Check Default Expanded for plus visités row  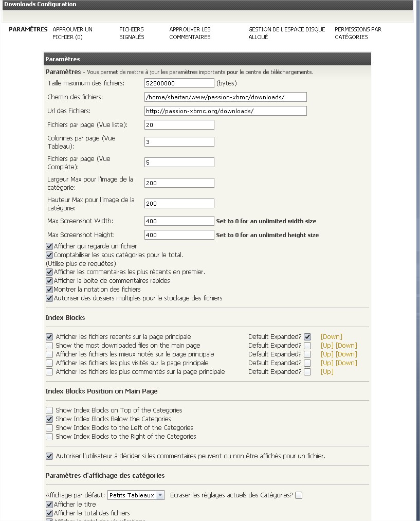click(x=307, y=363)
